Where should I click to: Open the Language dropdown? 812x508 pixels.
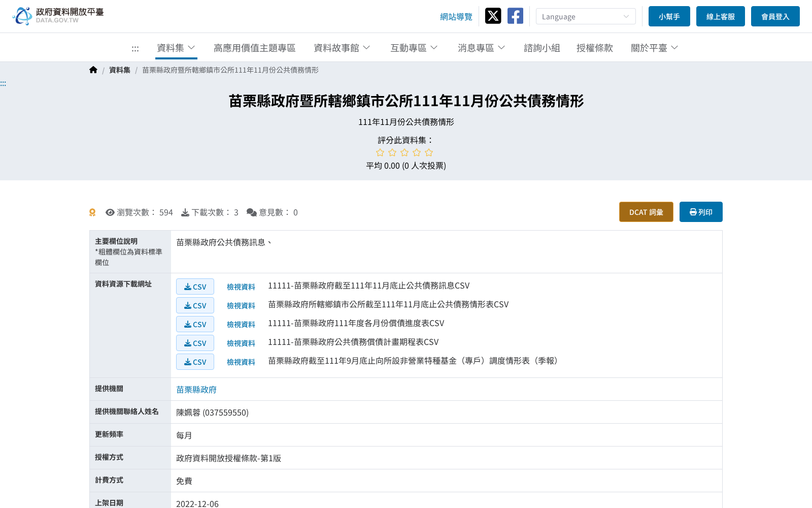[x=586, y=16]
